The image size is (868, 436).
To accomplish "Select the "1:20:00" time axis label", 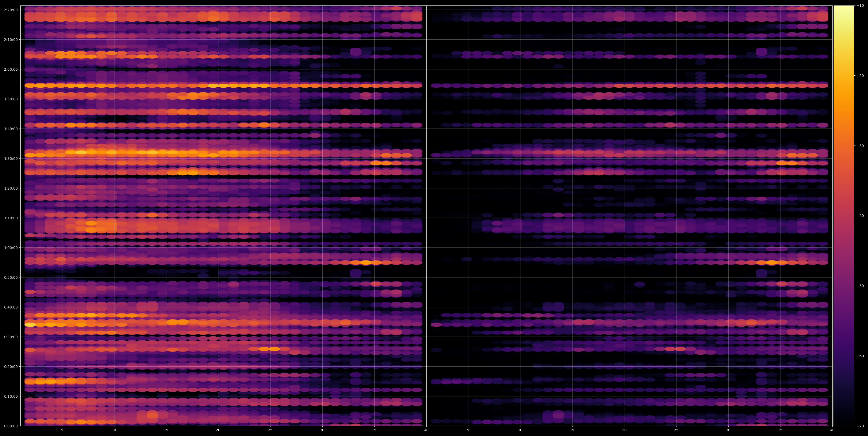I will coord(10,188).
